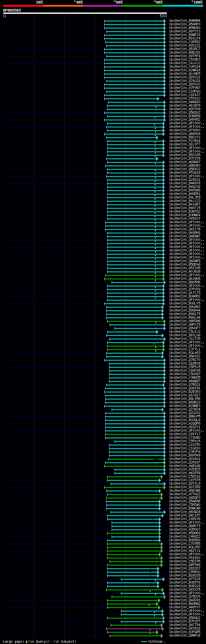
Task: Select hit label UniRef100_Q0JNK5
Action: coord(185,74)
